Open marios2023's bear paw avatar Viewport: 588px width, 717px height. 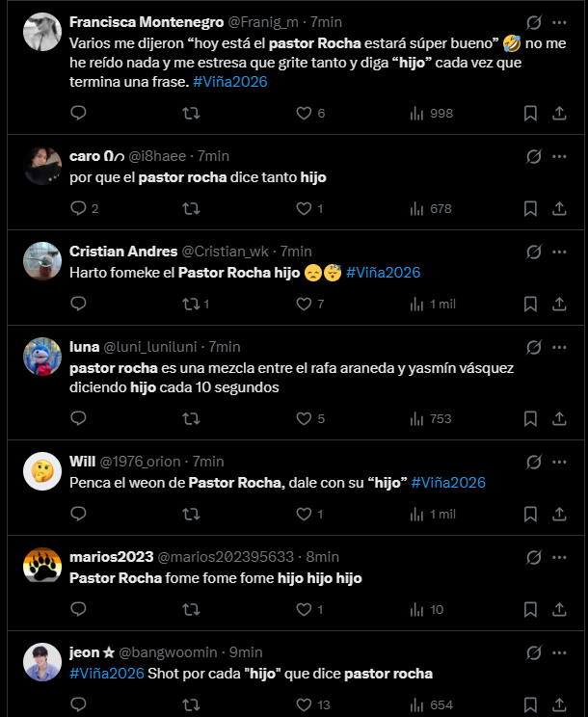click(x=42, y=567)
